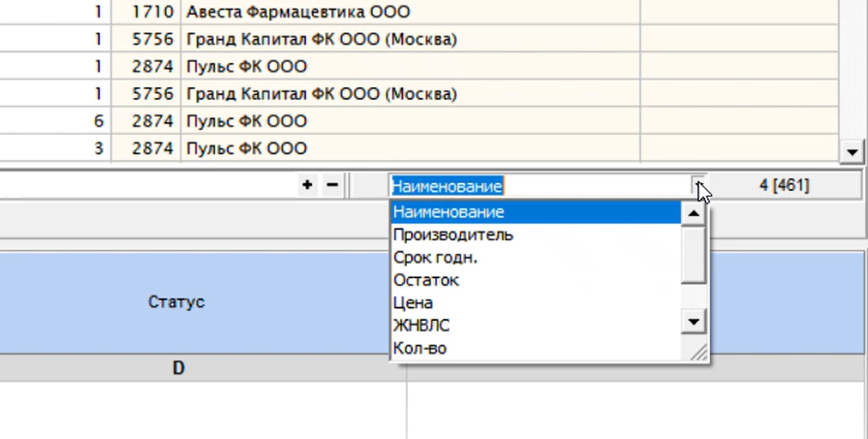Image resolution: width=868 pixels, height=439 pixels.
Task: Choose Срок годн. in the dropdown list
Action: (435, 258)
